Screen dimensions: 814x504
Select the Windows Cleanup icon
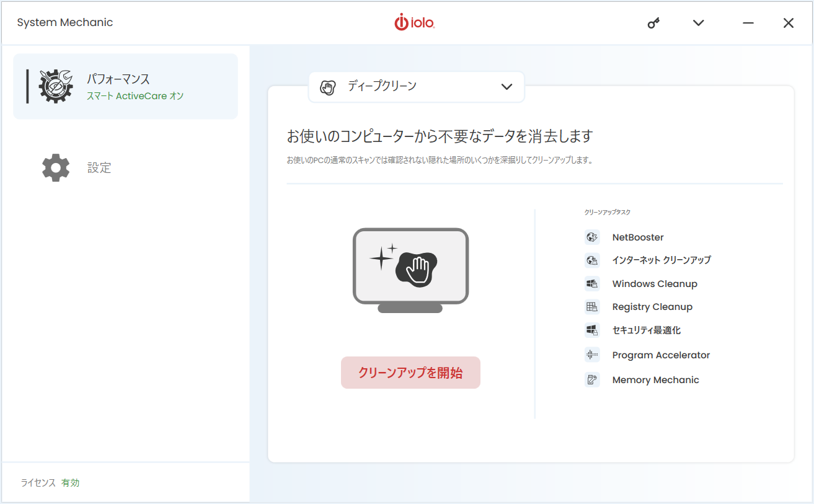[592, 283]
